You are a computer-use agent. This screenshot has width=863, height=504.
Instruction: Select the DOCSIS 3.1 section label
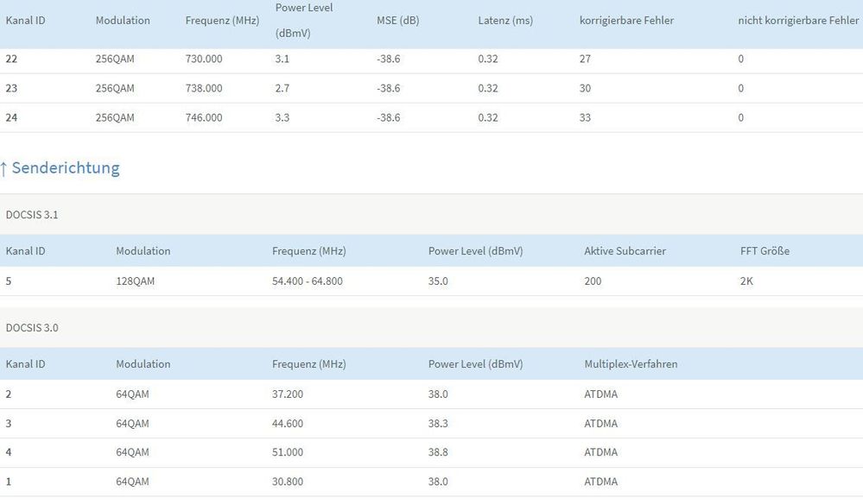pos(32,214)
